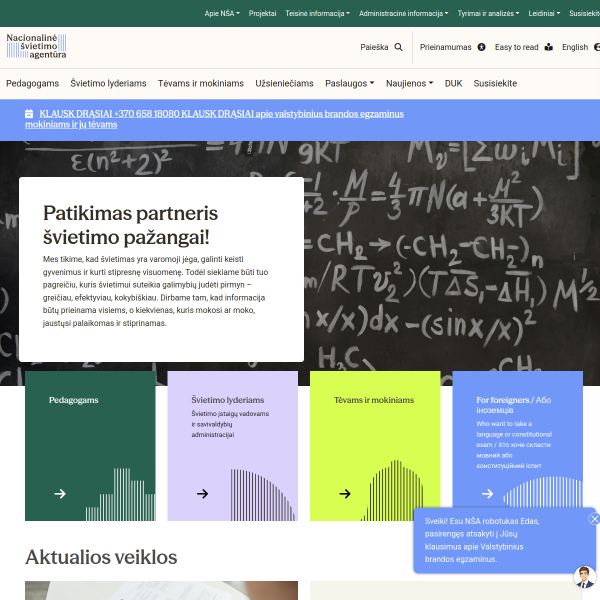
Task: Click the arrow on the Tėvams ir mokiniams card
Action: pos(345,494)
